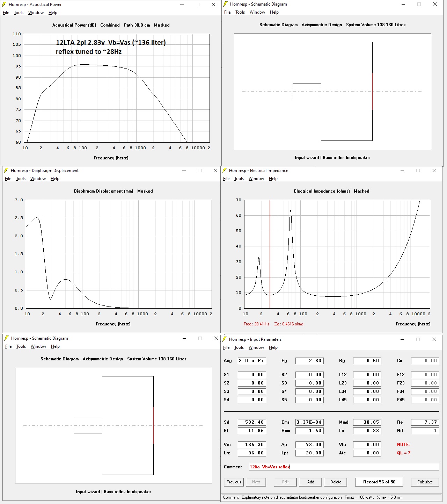This screenshot has width=447, height=504.
Task: Click lightning icon in Electrical Impedance window
Action: [x=225, y=171]
